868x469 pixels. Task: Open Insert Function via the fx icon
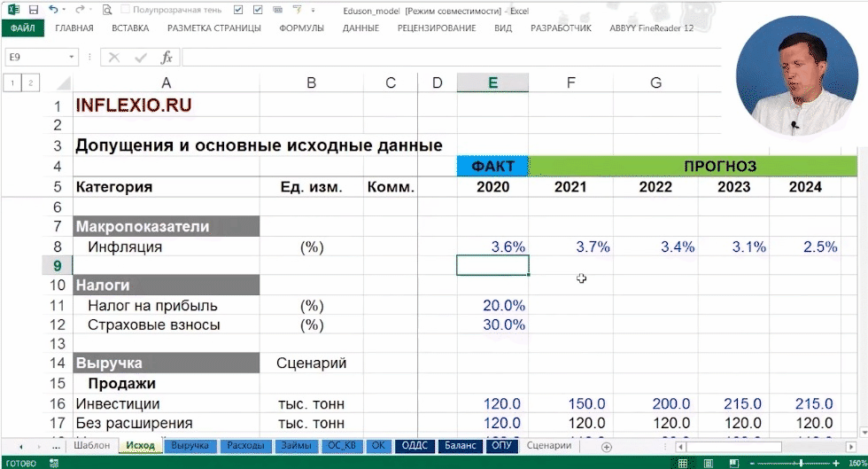coord(167,57)
